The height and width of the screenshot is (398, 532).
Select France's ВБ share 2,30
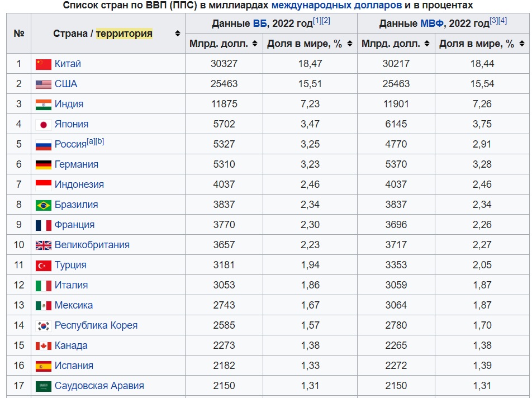click(x=310, y=225)
